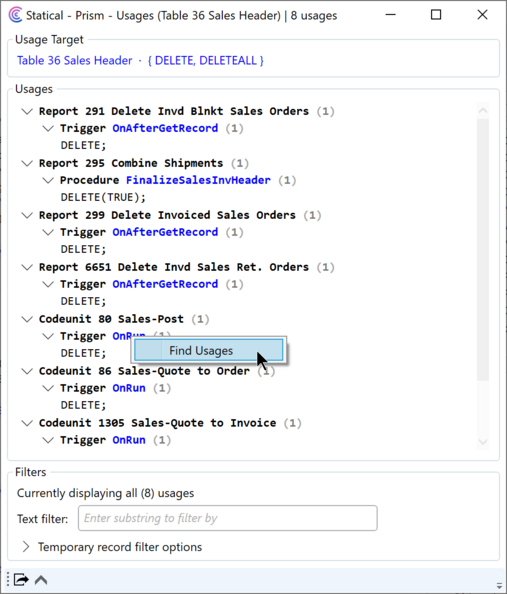Collapse the Report 291 Delete Invd Blnkt Sales Orders node
The width and height of the screenshot is (507, 594).
(27, 111)
